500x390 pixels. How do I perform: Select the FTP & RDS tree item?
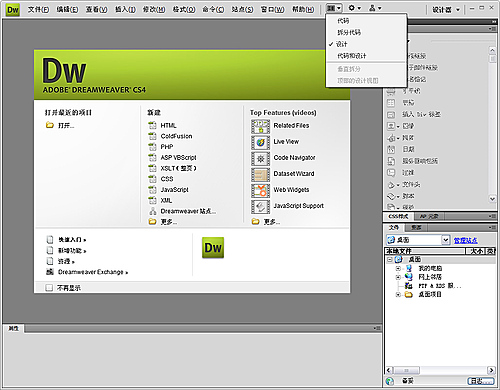tap(439, 286)
